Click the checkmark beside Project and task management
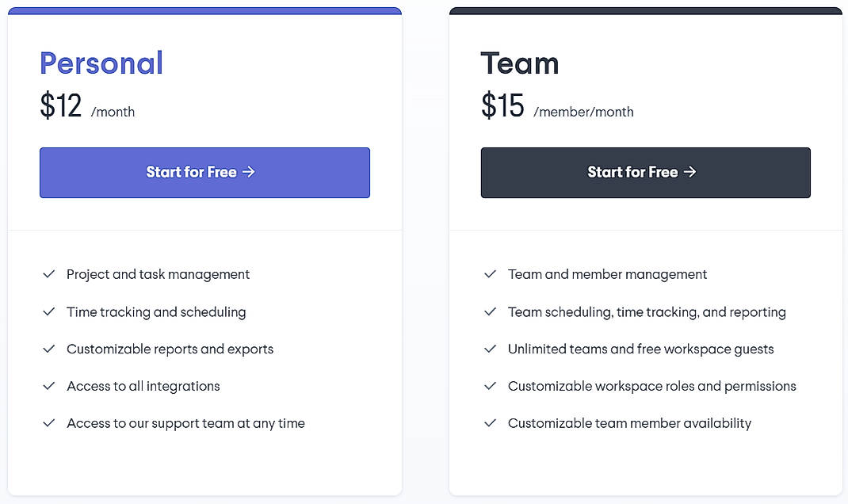This screenshot has width=848, height=504. coord(49,274)
